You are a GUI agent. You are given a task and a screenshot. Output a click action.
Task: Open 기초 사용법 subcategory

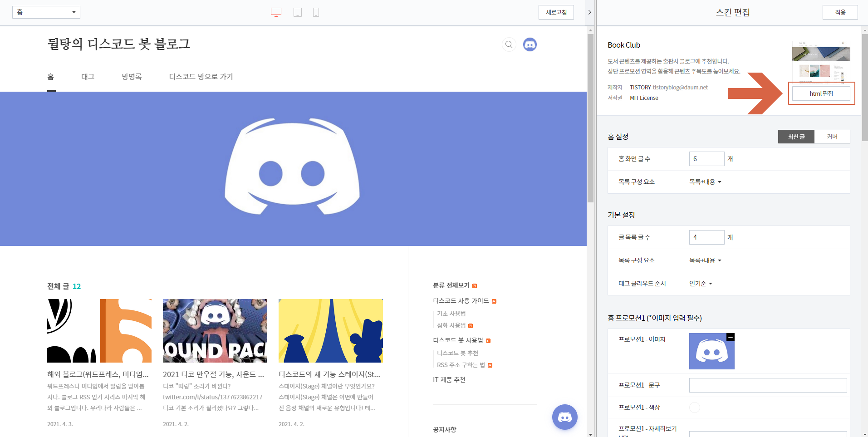coord(451,314)
